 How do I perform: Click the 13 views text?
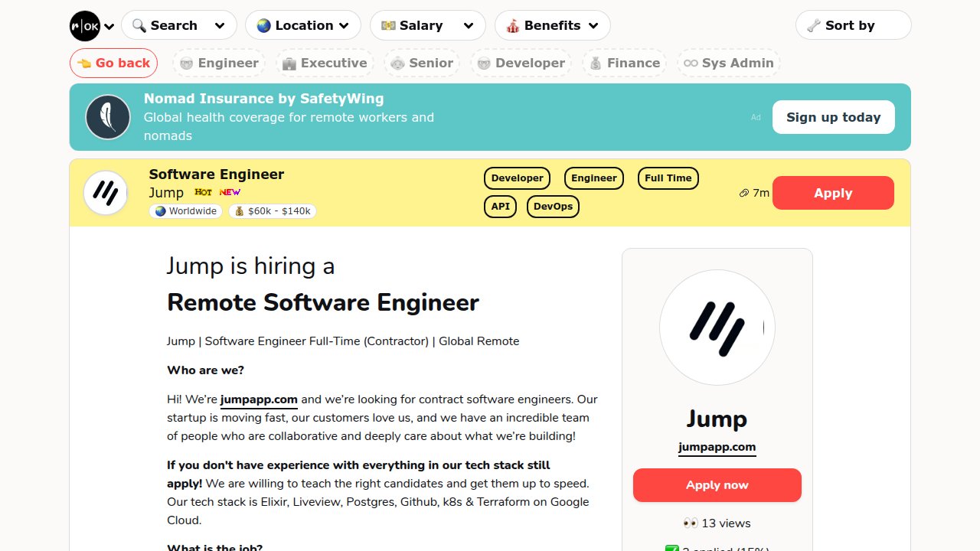tap(717, 523)
